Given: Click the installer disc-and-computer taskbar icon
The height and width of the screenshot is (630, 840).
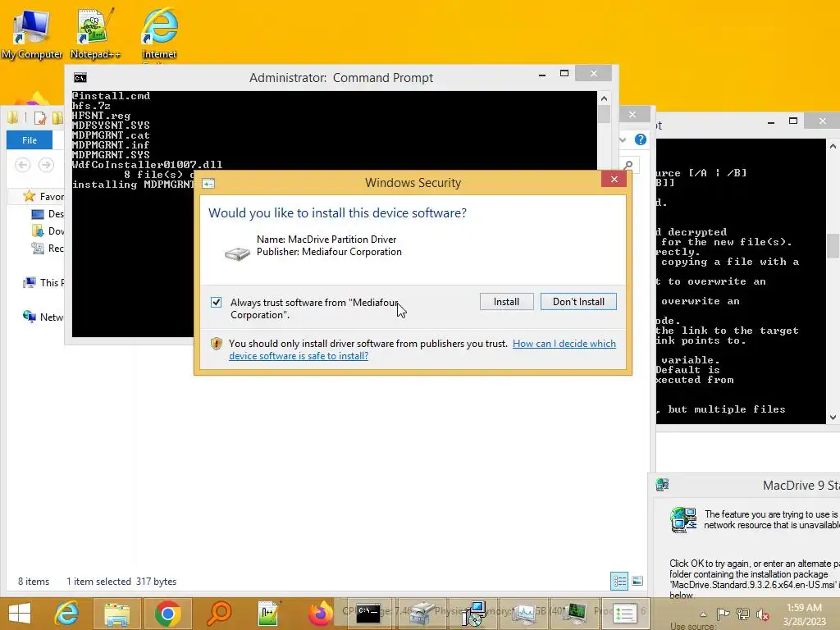Looking at the screenshot, I should point(474,614).
